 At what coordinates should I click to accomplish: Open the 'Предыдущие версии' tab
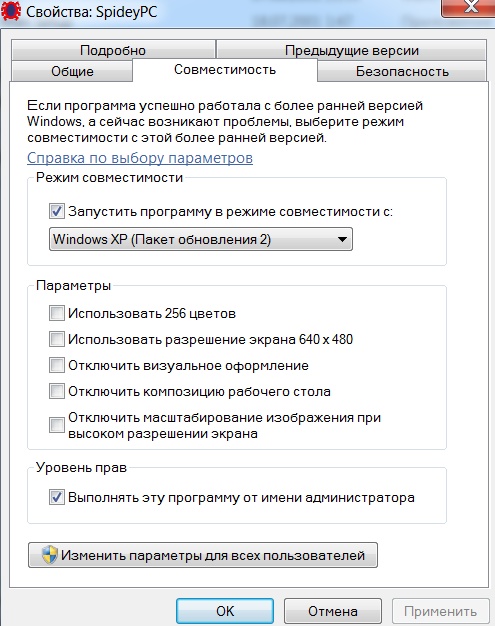352,50
